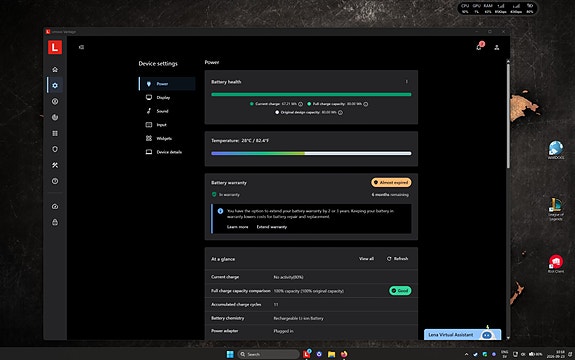Click the battery percentage tray icon
575x360 pixels.
[x=536, y=354]
